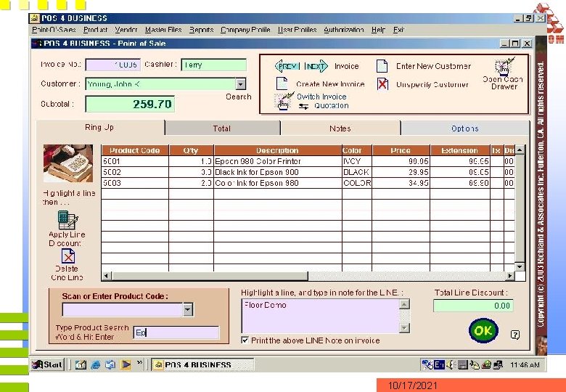This screenshot has height=392, width=566.
Task: Click the Exit menu item
Action: (x=398, y=30)
